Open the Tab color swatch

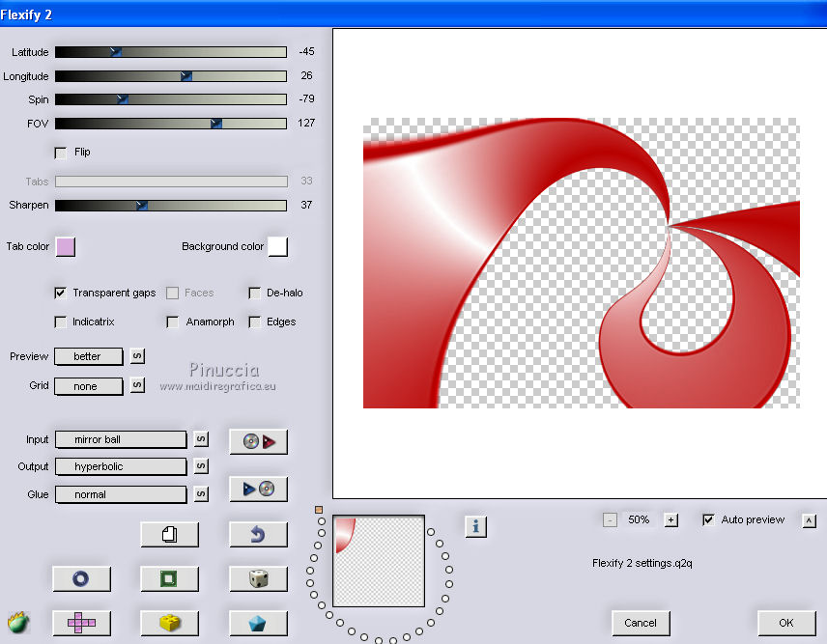[x=66, y=246]
